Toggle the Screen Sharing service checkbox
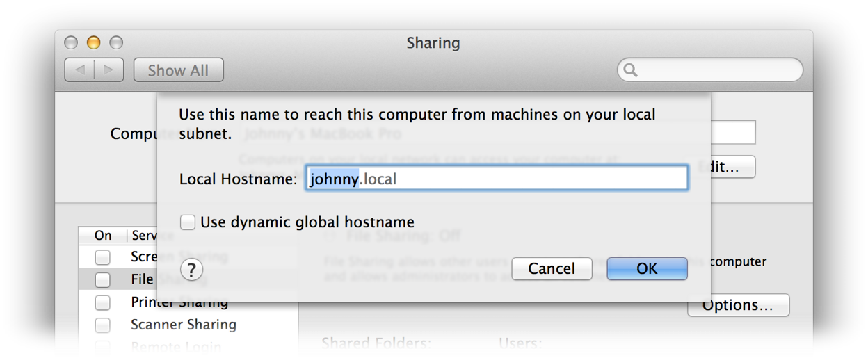Viewport: 868px width, 358px height. [103, 257]
